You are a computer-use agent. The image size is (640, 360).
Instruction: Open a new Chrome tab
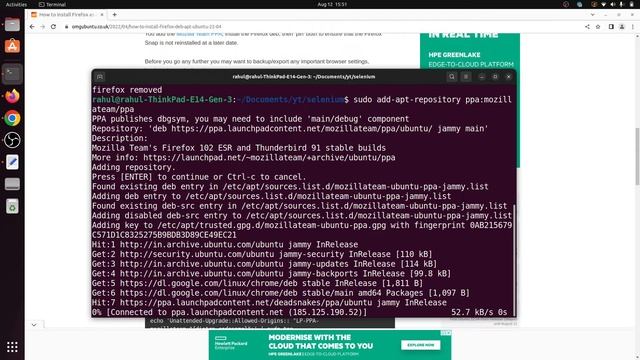pos(115,15)
